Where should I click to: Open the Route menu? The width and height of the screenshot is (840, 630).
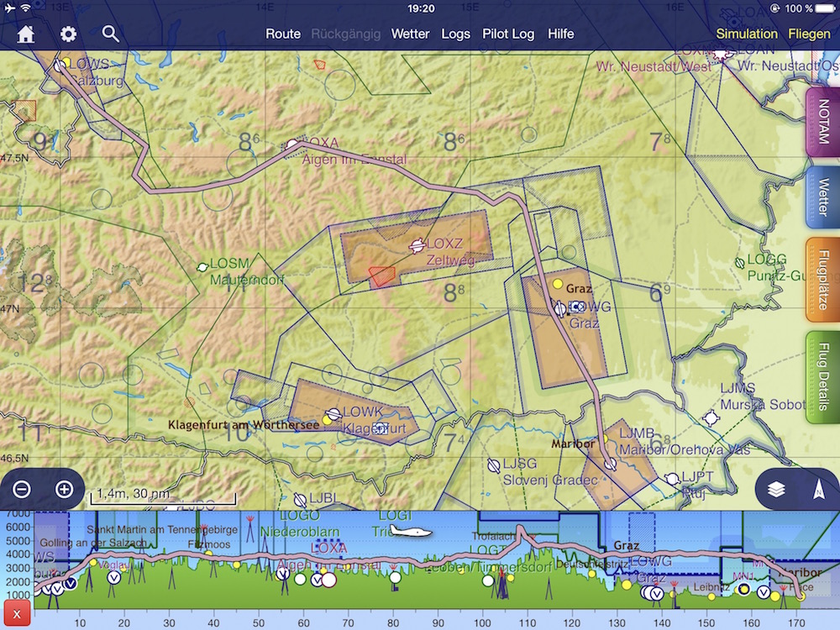(283, 34)
